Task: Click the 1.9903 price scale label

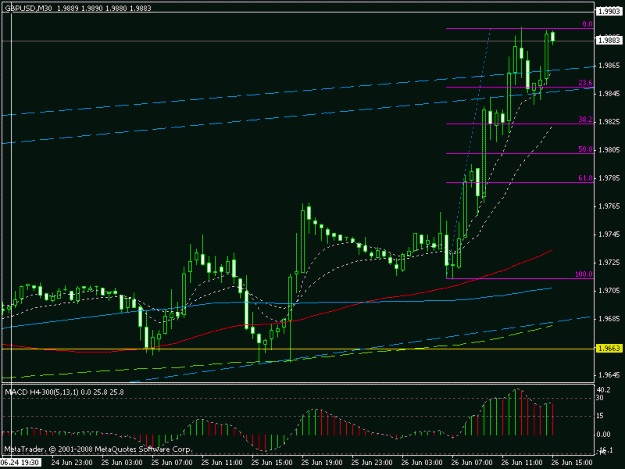Action: pyautogui.click(x=609, y=12)
